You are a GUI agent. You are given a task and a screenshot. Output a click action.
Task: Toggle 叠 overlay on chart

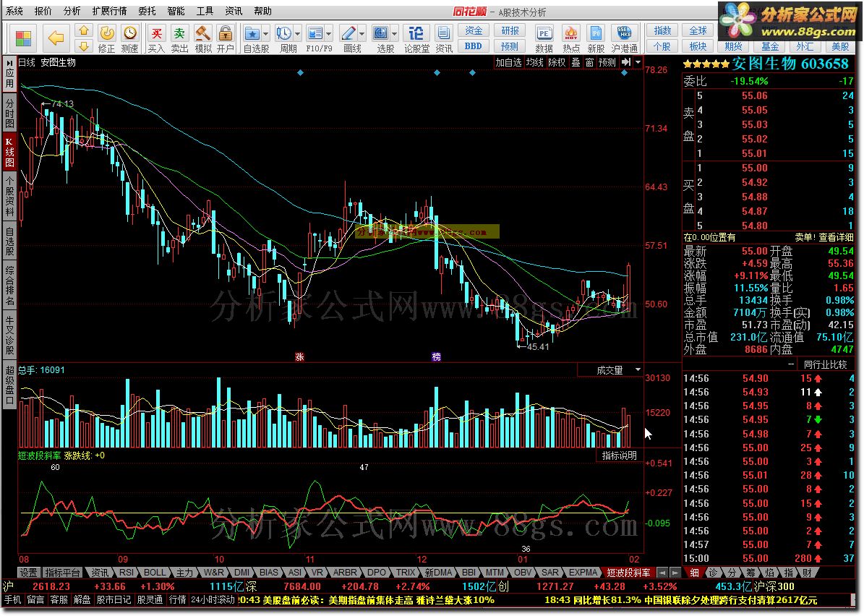click(576, 62)
